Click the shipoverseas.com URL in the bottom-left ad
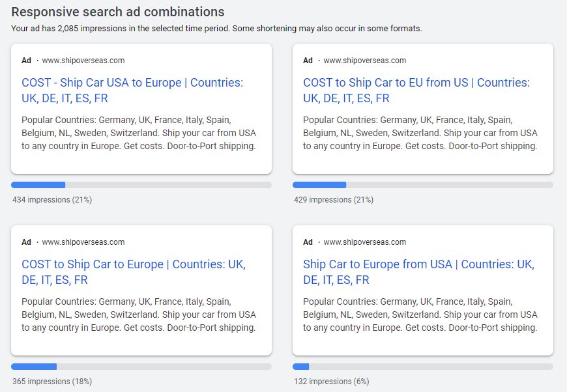This screenshot has width=567, height=392. tap(83, 242)
